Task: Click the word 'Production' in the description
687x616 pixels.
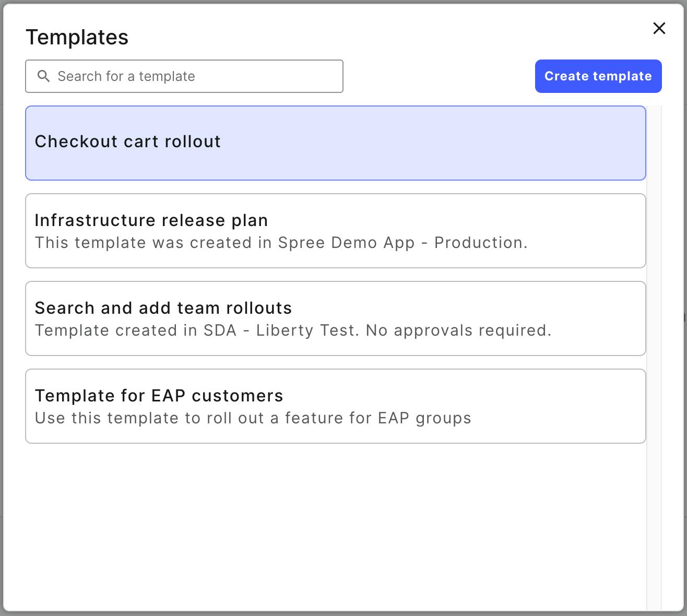Action: (x=480, y=243)
